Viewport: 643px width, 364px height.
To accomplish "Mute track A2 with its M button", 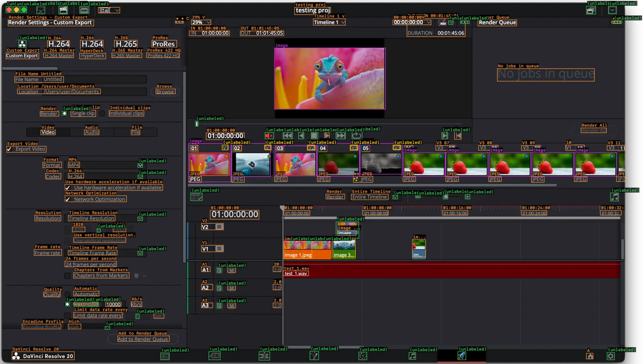I will coord(231,288).
